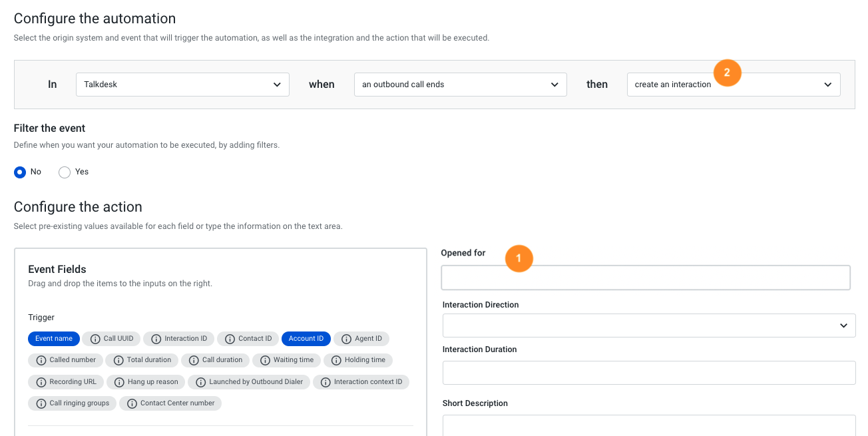Click the Short Description text field
Image resolution: width=868 pixels, height=436 pixels.
[648, 425]
